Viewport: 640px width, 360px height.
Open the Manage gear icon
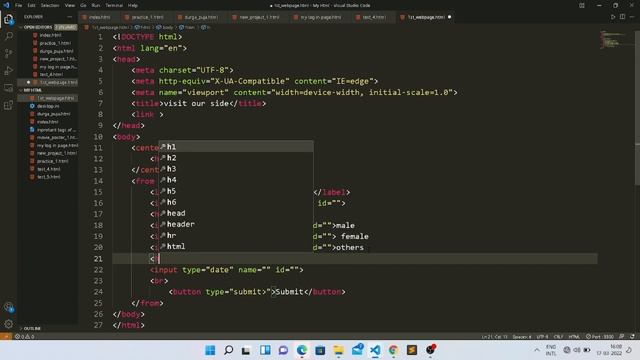point(9,324)
